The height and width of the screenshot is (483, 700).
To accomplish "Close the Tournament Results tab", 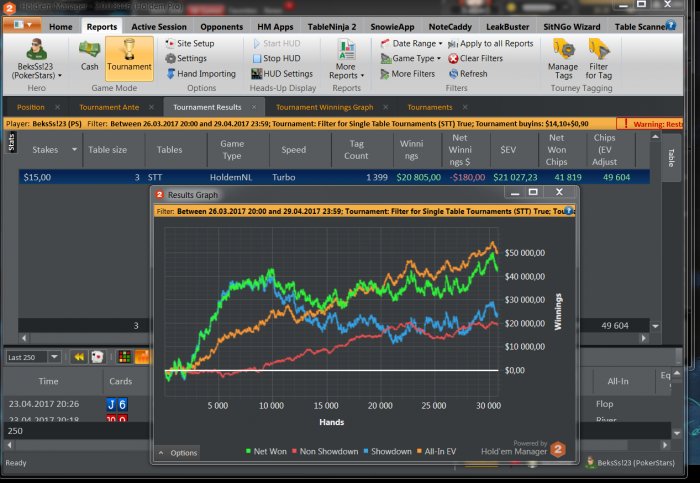I will coord(254,107).
